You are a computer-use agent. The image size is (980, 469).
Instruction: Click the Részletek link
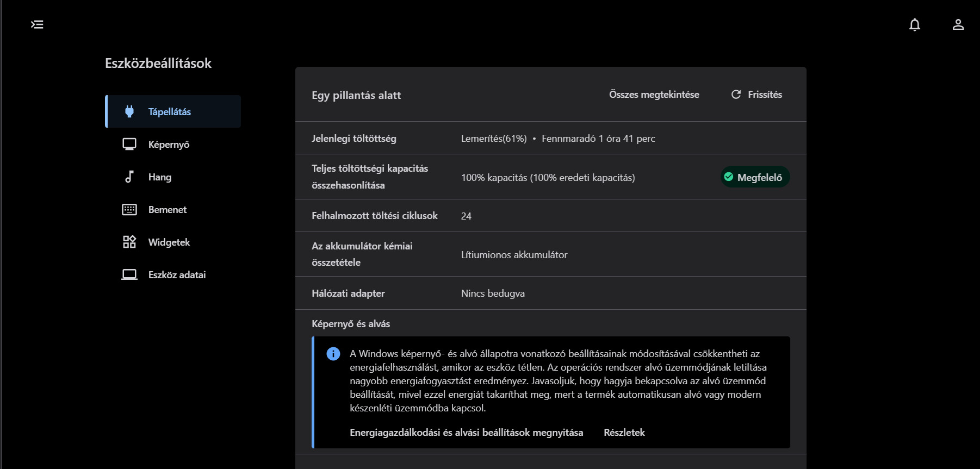[624, 433]
